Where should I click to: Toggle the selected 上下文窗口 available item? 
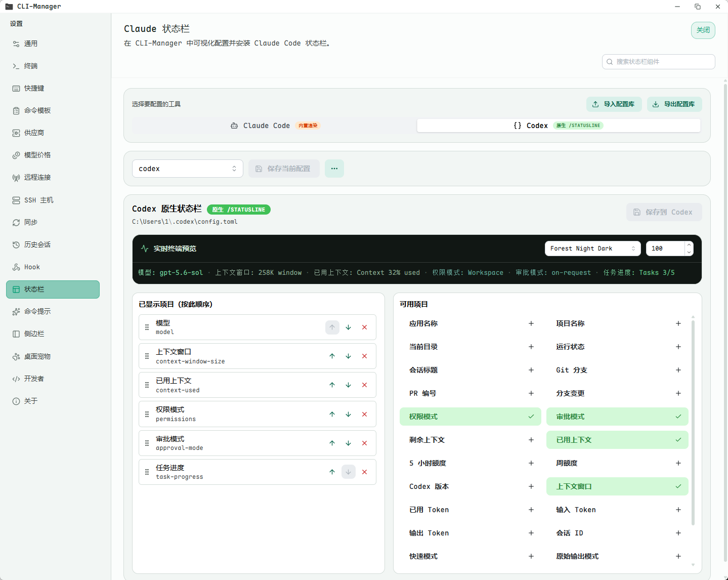[x=617, y=486]
